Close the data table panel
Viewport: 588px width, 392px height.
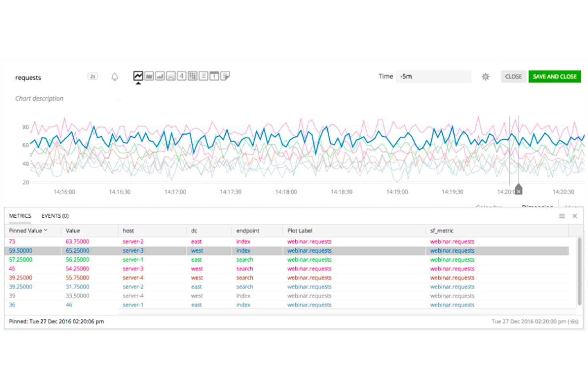pyautogui.click(x=574, y=216)
